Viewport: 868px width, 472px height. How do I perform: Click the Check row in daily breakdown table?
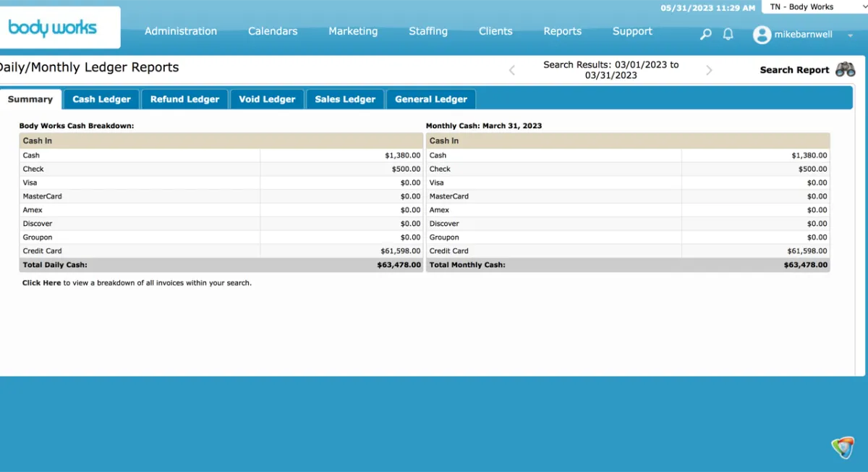(x=221, y=169)
